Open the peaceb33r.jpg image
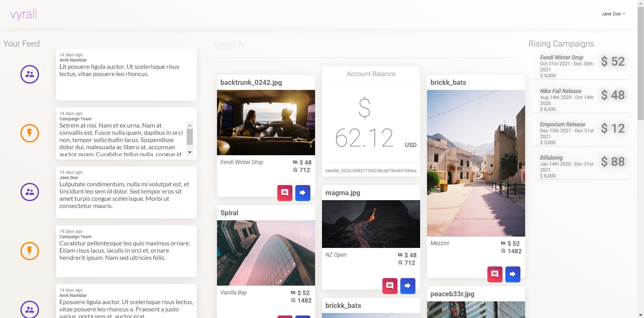Screen dimensions: 644x318 476,310
